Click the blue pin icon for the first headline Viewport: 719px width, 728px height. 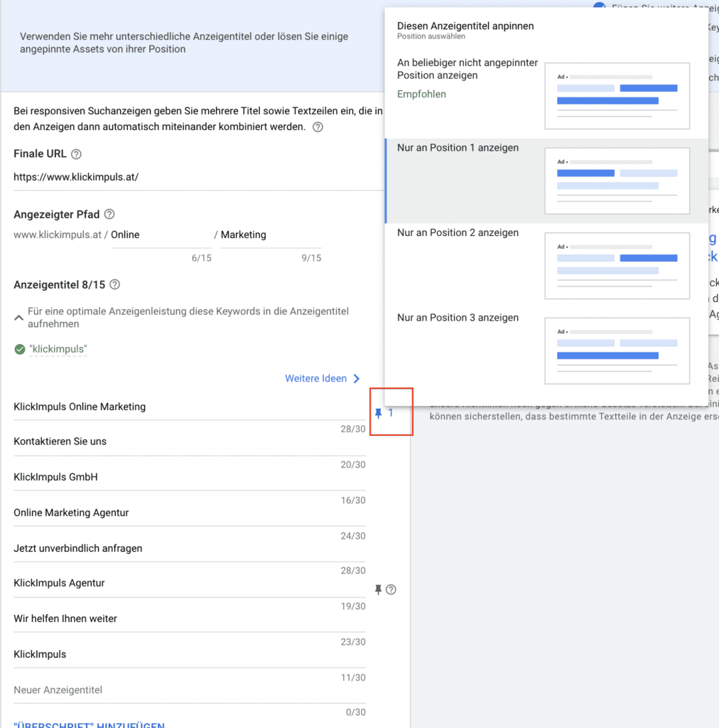[x=379, y=413]
